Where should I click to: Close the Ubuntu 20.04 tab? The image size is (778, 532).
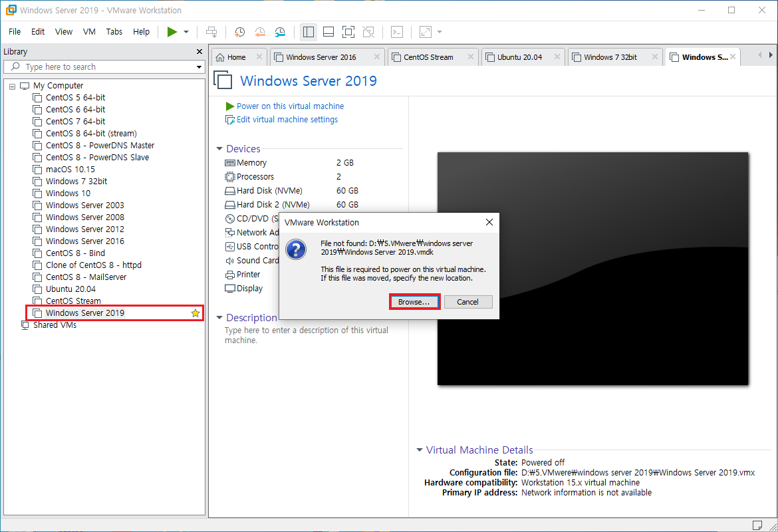(557, 57)
